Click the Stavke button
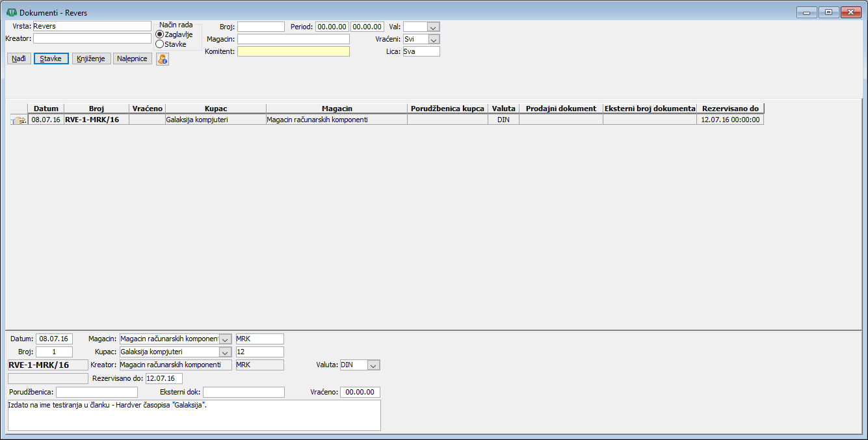The image size is (868, 440). pyautogui.click(x=51, y=58)
